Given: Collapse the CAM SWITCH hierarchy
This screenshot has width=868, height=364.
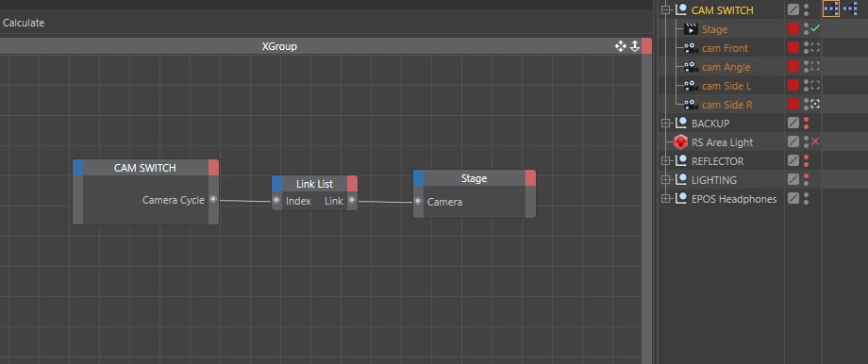Looking at the screenshot, I should click(666, 10).
